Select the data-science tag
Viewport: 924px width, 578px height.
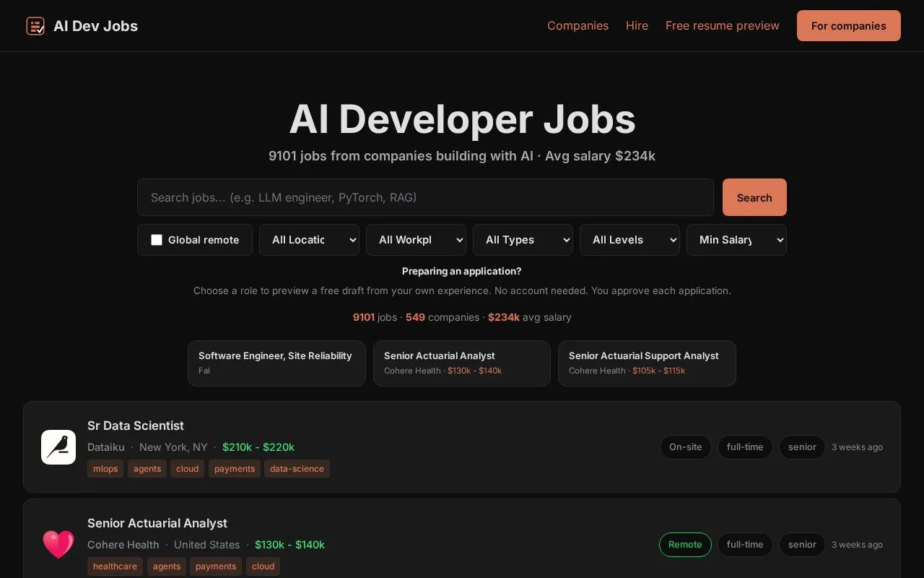pos(297,469)
